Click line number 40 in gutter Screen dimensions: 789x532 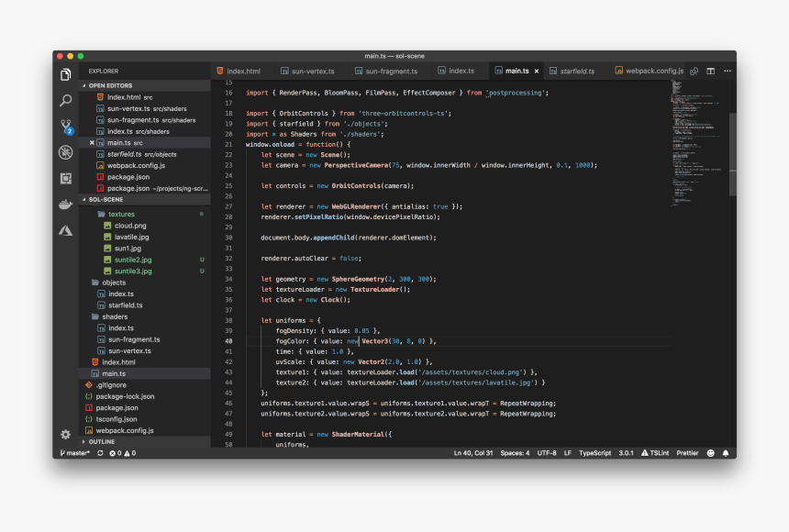coord(228,341)
